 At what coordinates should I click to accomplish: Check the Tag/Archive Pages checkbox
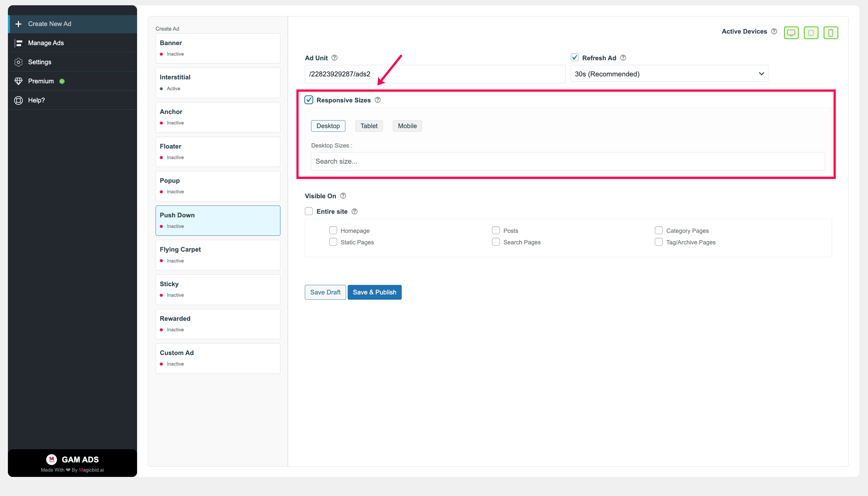click(x=658, y=242)
